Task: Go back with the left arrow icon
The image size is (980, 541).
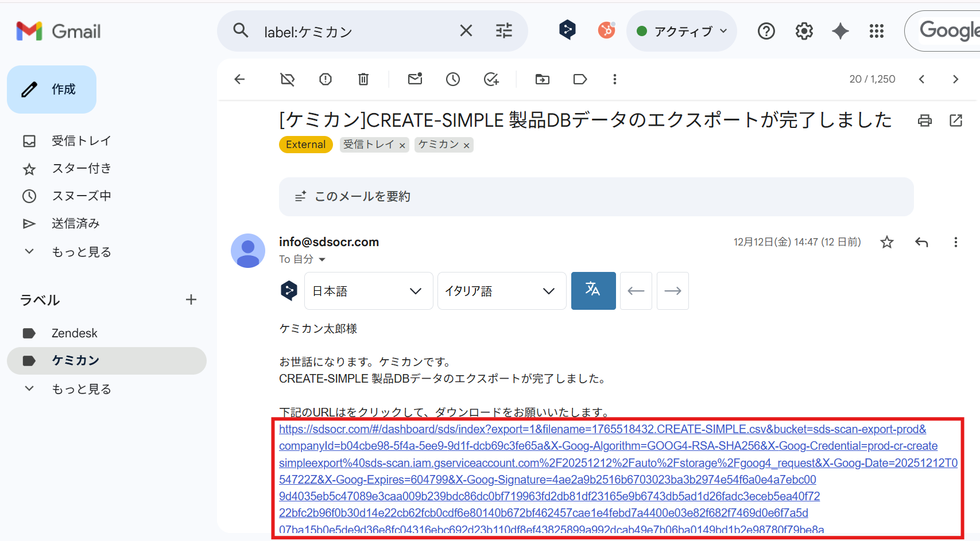Action: click(240, 79)
